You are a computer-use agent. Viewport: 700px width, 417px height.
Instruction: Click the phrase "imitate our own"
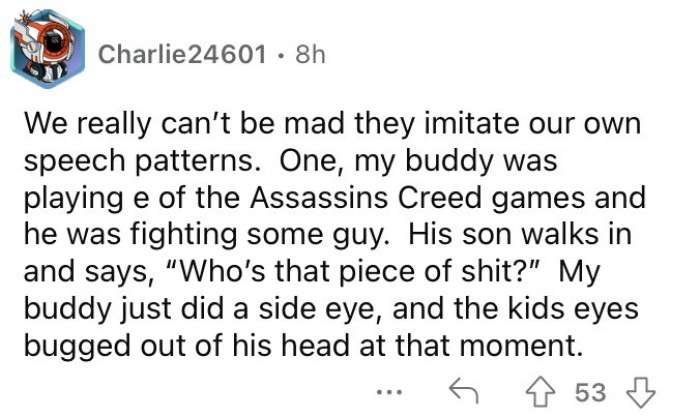click(551, 127)
